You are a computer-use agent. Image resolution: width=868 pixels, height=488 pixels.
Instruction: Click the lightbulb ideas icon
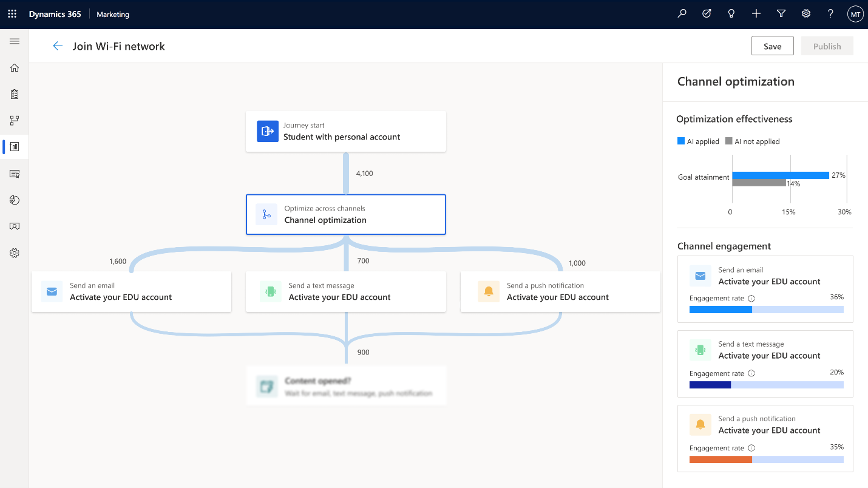tap(731, 13)
